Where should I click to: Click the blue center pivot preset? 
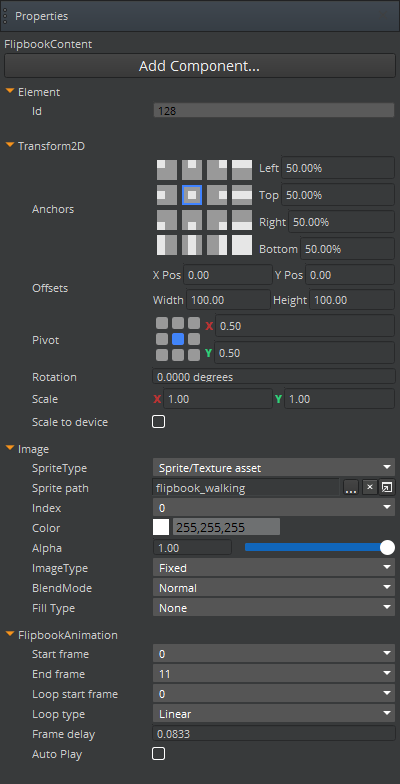coord(178,339)
